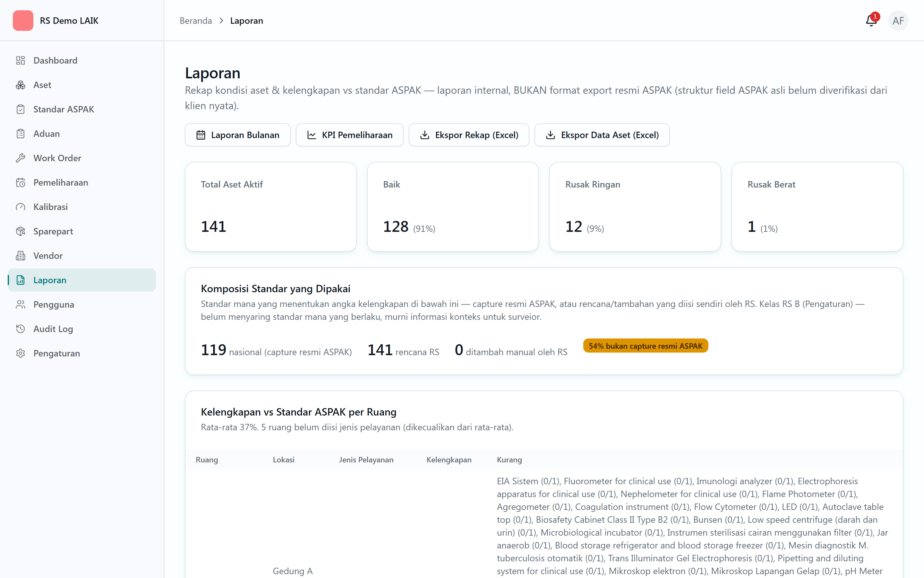Image resolution: width=924 pixels, height=578 pixels.
Task: Click the RS Demo LAIK title
Action: [x=69, y=21]
